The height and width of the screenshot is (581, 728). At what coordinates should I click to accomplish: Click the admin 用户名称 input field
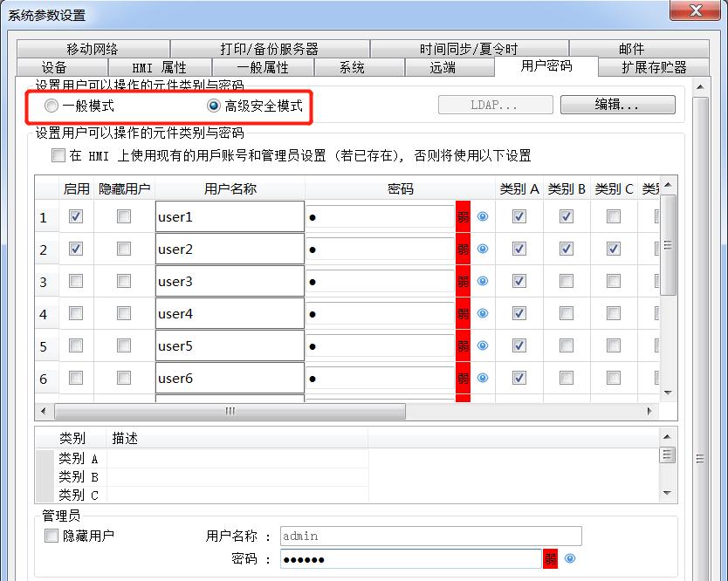pos(432,535)
